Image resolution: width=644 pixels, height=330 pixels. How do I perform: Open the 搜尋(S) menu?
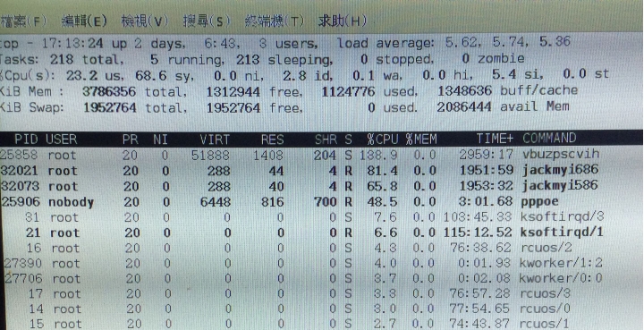click(207, 21)
